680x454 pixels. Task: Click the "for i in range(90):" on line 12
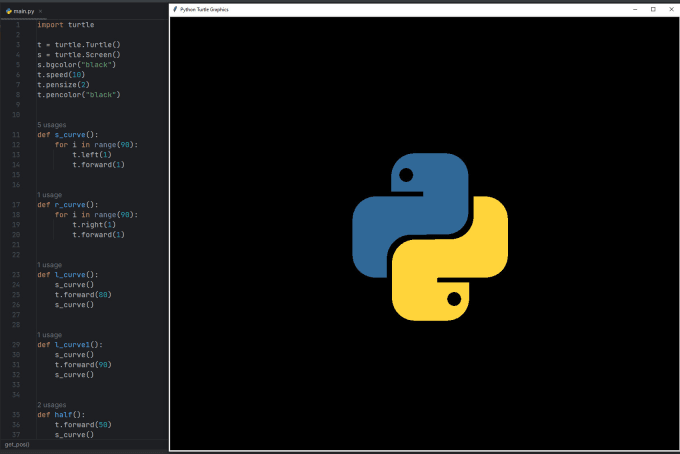[96, 145]
